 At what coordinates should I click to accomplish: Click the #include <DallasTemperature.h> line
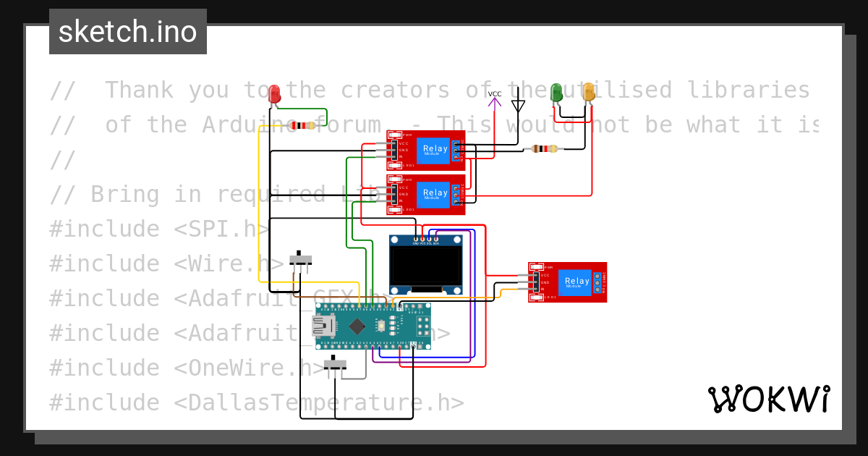[x=256, y=402]
